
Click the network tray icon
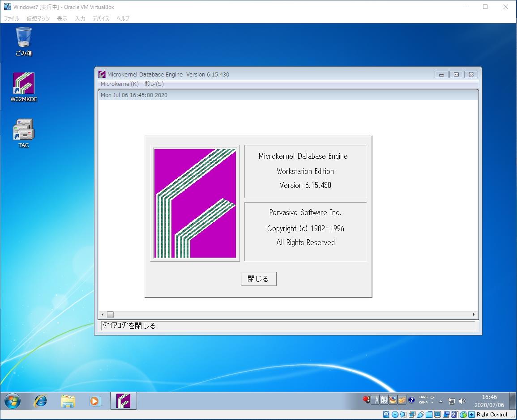tap(452, 401)
